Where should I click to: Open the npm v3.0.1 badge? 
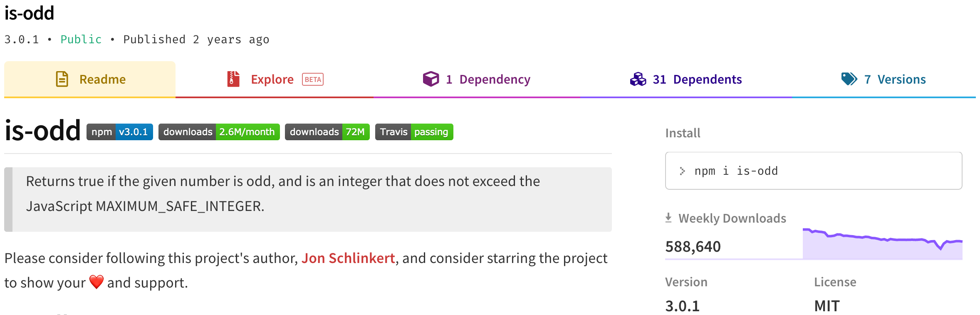pos(120,132)
